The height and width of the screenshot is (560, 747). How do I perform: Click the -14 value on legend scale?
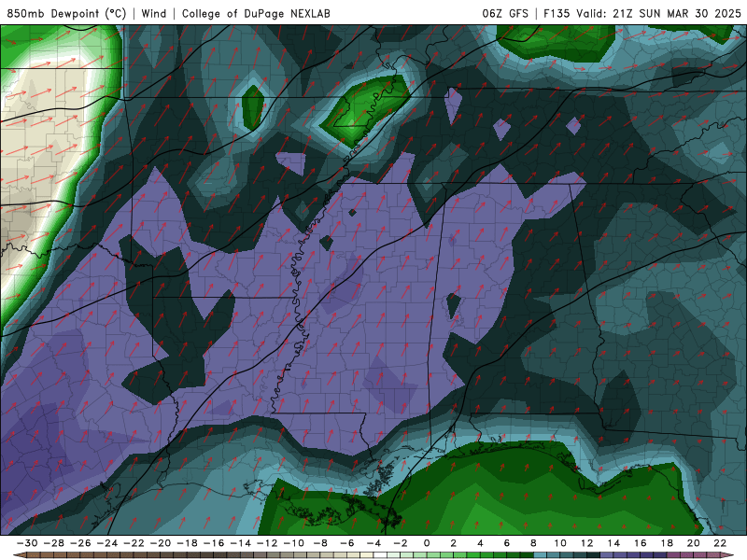tap(241, 543)
